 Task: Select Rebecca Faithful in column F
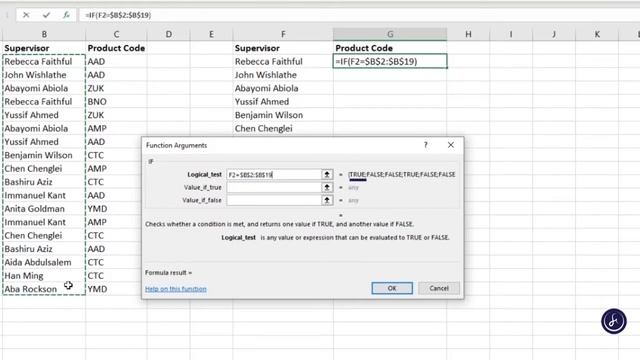tap(283, 61)
